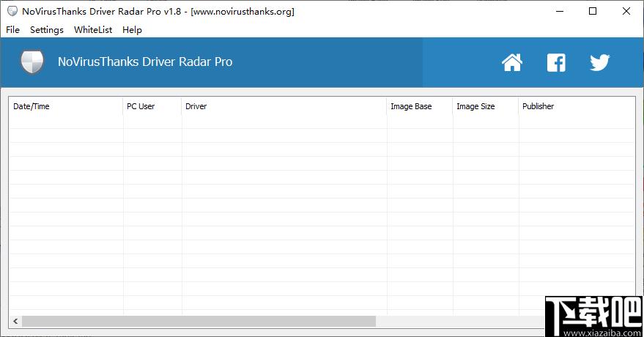Sort by PC User column header
The image size is (644, 337).
[152, 106]
